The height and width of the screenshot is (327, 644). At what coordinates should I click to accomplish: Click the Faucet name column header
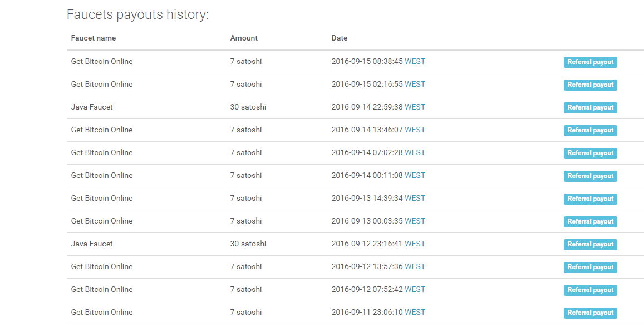click(93, 38)
